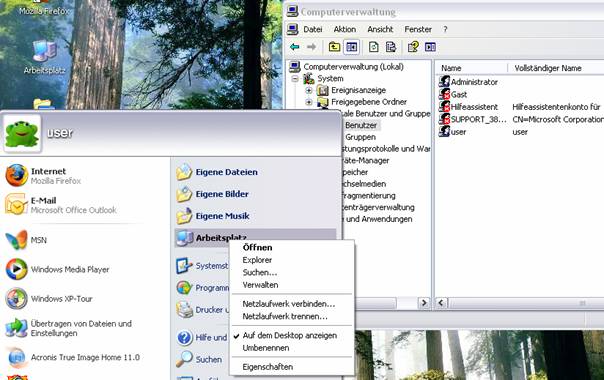Viewport: 604px width, 380px height.
Task: Choose Verwalten in the context menu
Action: (x=292, y=285)
